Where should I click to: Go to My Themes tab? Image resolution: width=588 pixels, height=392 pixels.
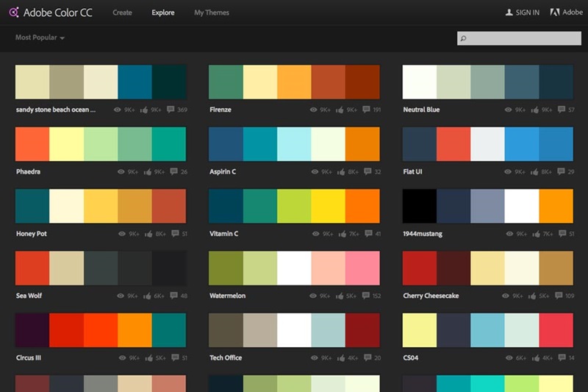click(212, 13)
